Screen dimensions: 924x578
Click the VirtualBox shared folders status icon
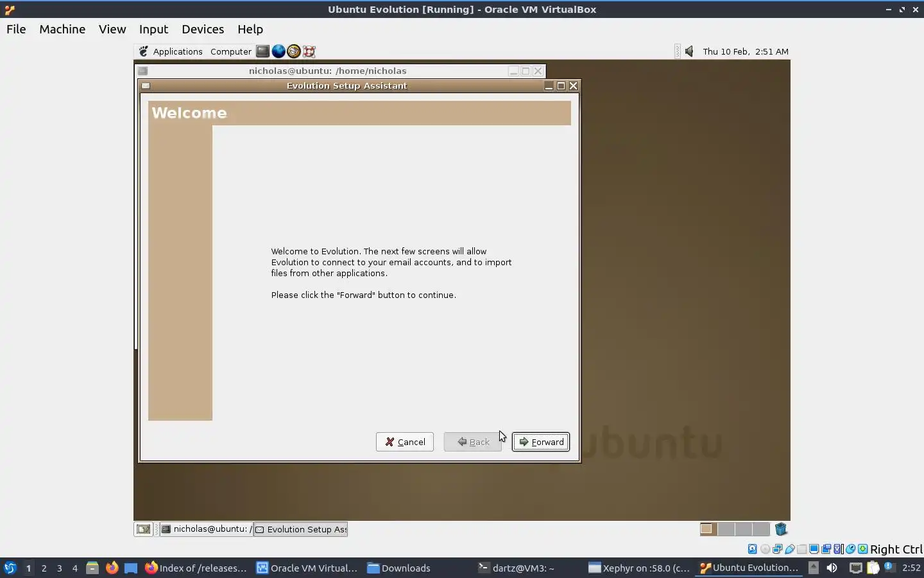pyautogui.click(x=801, y=549)
